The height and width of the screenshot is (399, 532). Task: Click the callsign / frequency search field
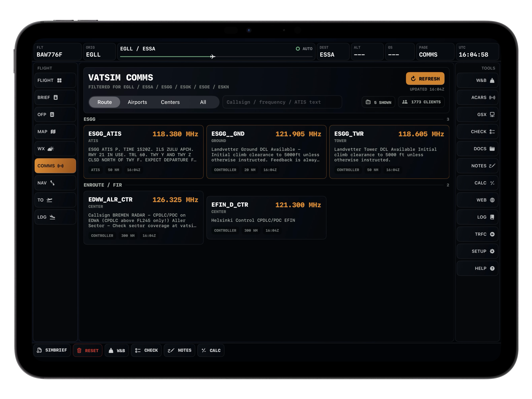click(282, 102)
